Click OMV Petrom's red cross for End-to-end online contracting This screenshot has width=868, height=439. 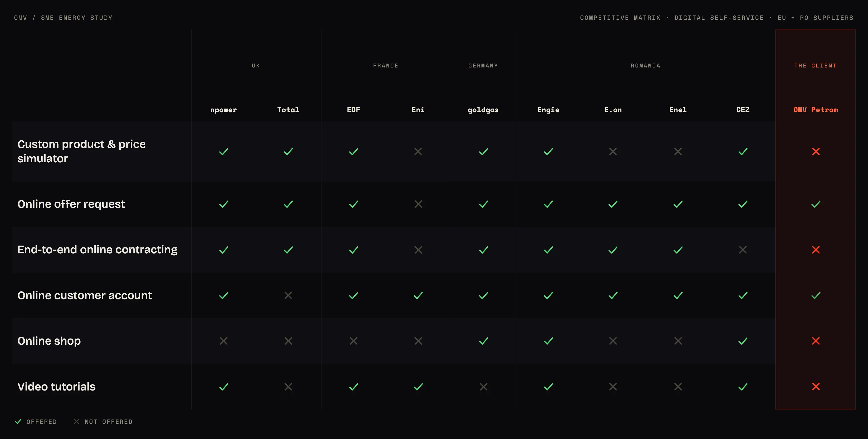816,250
